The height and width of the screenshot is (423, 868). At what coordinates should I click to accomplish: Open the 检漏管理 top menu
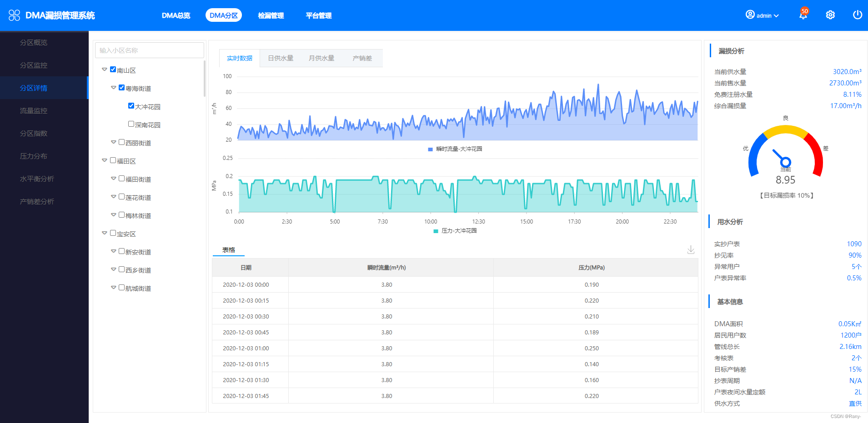(271, 15)
